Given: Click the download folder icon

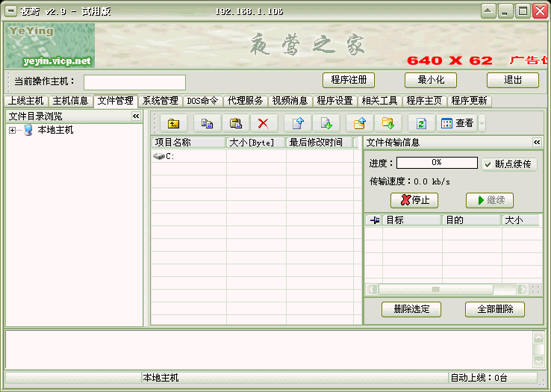Looking at the screenshot, I should pos(388,124).
